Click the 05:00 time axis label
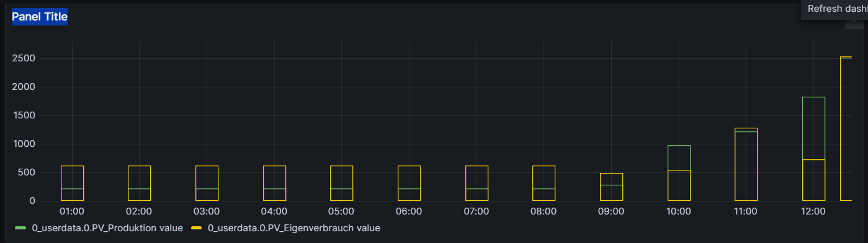 click(x=341, y=211)
